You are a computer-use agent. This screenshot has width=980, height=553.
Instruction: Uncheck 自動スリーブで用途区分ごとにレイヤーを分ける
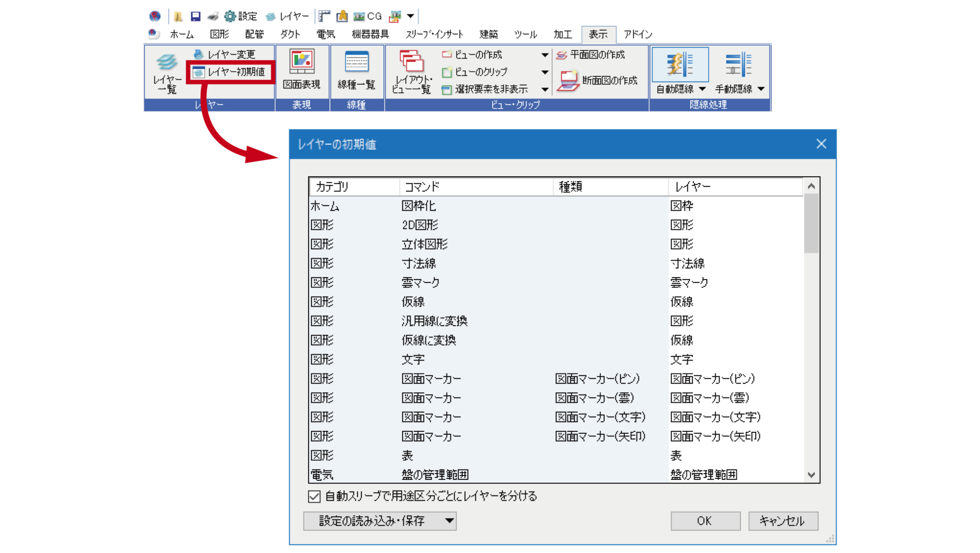(314, 497)
